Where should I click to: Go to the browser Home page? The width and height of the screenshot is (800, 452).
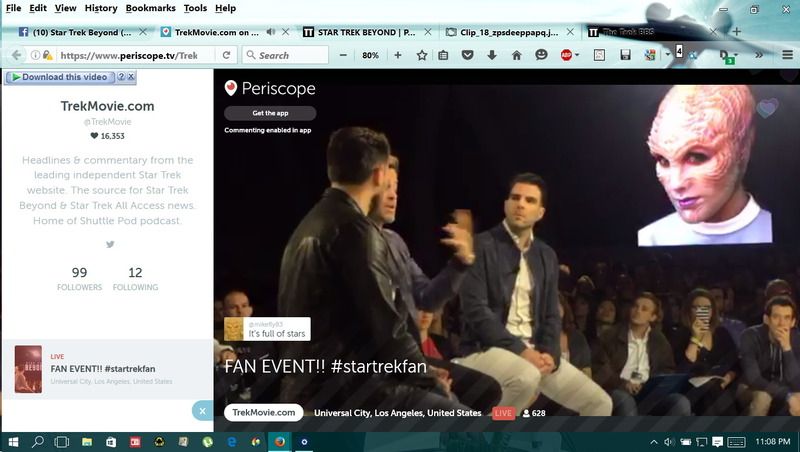[516, 55]
